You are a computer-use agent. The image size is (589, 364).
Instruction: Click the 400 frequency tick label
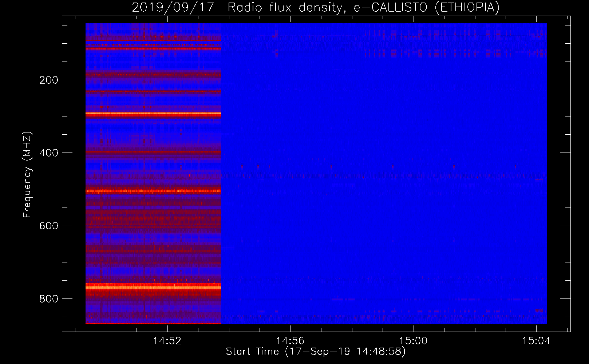[49, 153]
